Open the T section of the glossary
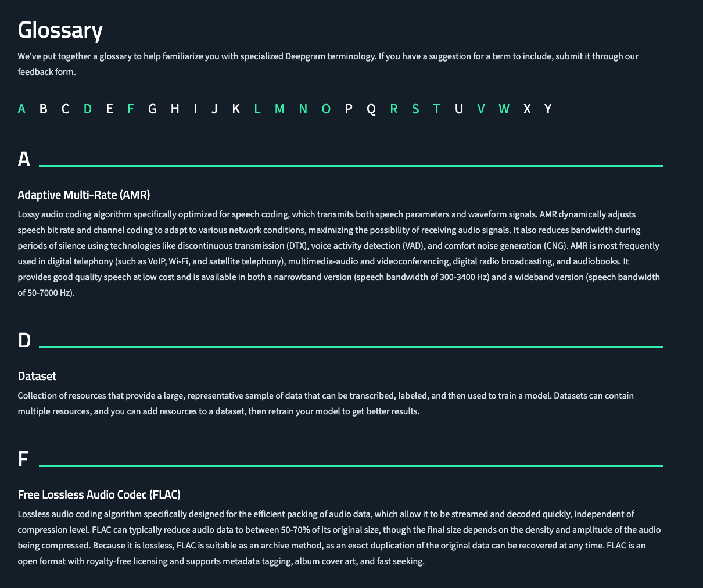This screenshot has height=588, width=703. [436, 109]
